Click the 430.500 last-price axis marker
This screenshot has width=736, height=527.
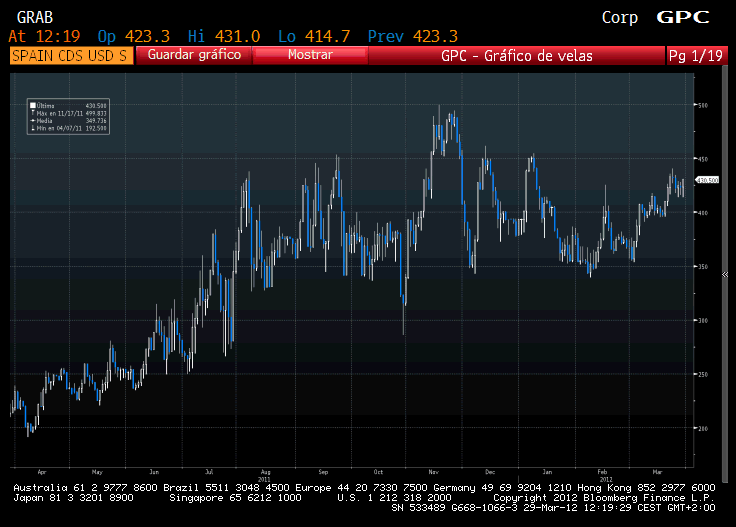click(x=707, y=180)
